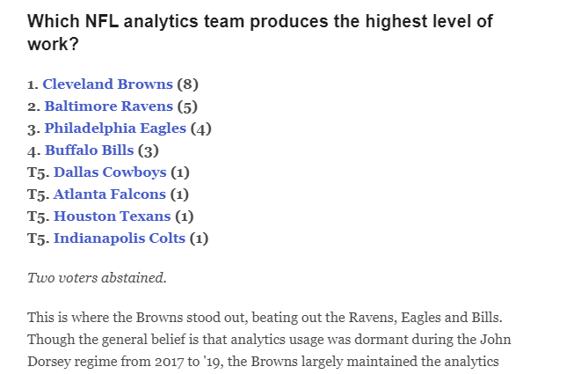588x374 pixels.
Task: Click paragraph line starting 'This is where'
Action: click(265, 318)
